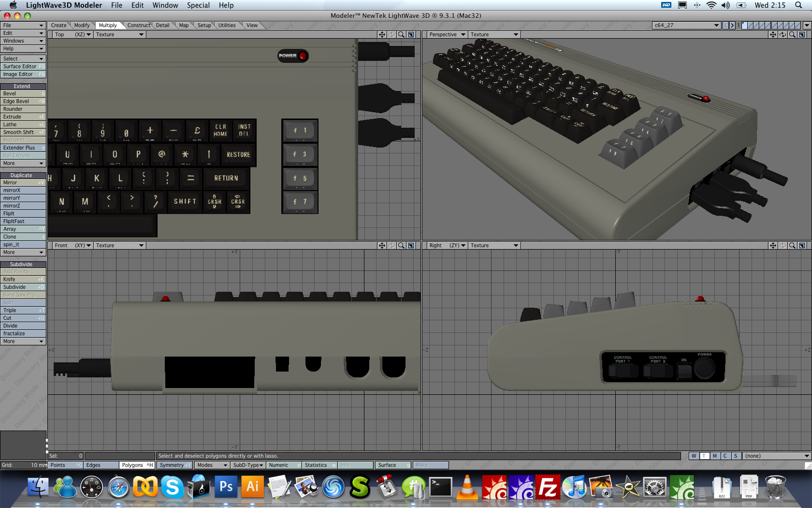812x508 pixels.
Task: Maximize the Top viewport
Action: coord(411,35)
